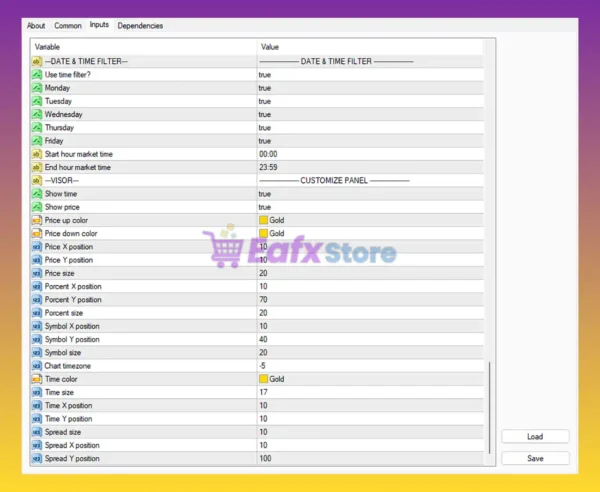The height and width of the screenshot is (492, 600).
Task: Select the Porcent Y position value 70
Action: tap(263, 300)
